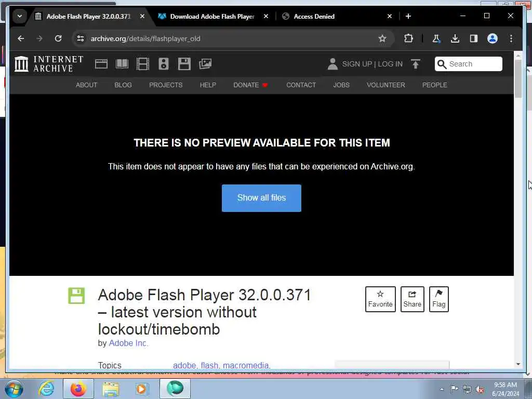Open the Texts book icon
This screenshot has width=532, height=399.
[x=122, y=64]
